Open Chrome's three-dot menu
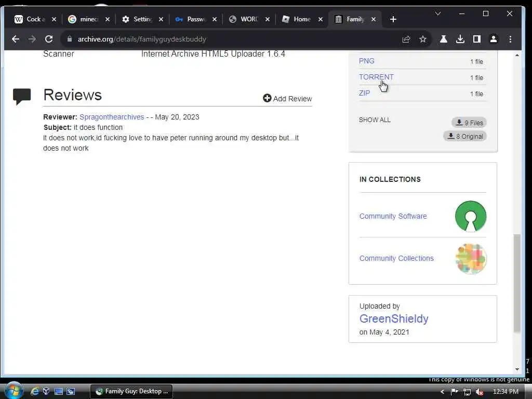The width and height of the screenshot is (532, 399). click(x=510, y=39)
